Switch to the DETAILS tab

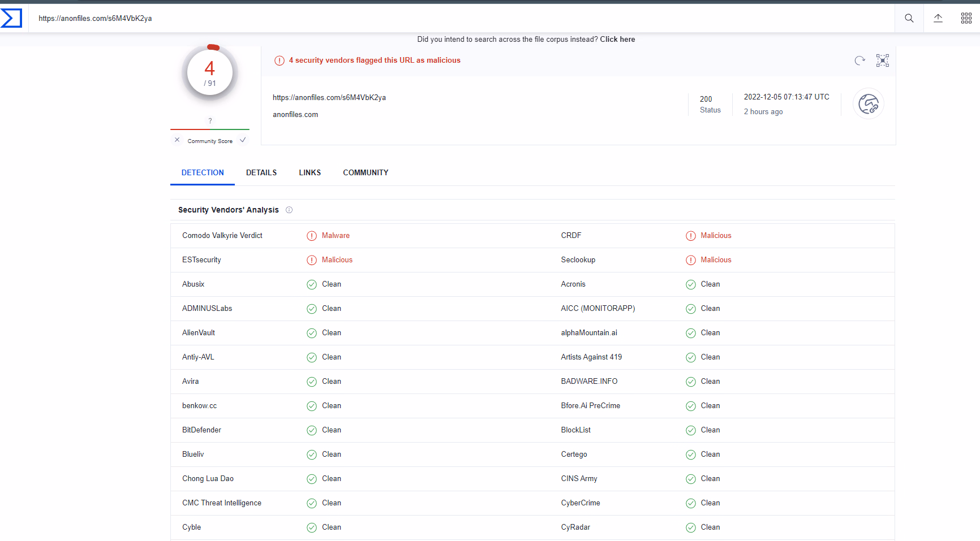pos(261,173)
